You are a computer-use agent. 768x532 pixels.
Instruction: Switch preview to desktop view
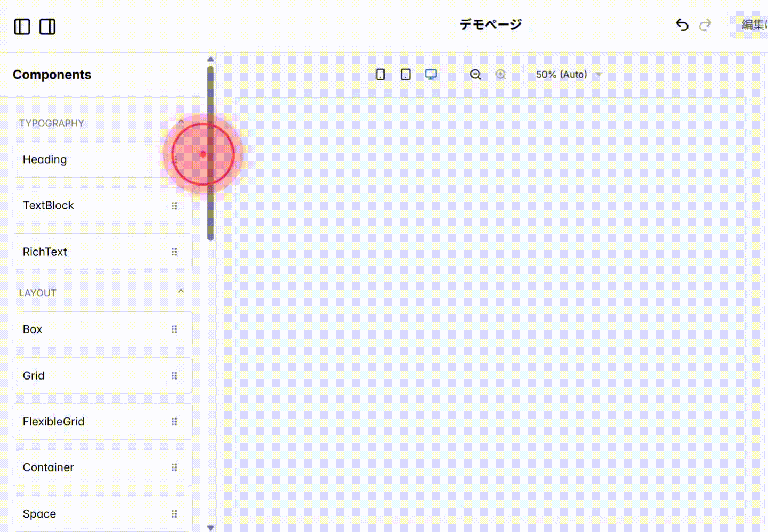pos(430,75)
